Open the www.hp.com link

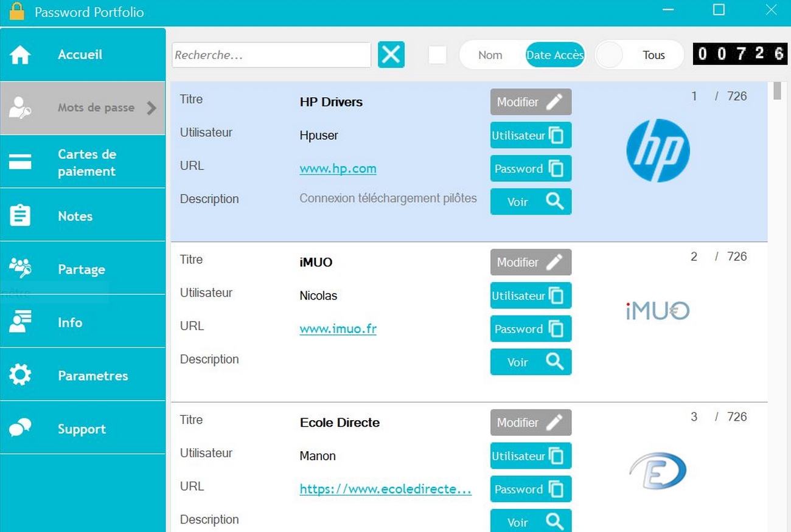(x=338, y=168)
